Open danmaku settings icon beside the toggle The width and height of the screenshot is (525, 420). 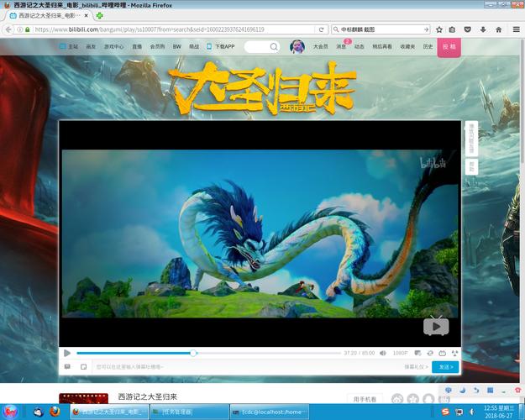(83, 367)
